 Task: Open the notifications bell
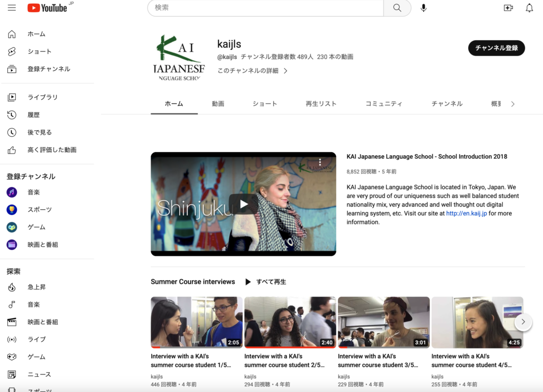coord(529,7)
